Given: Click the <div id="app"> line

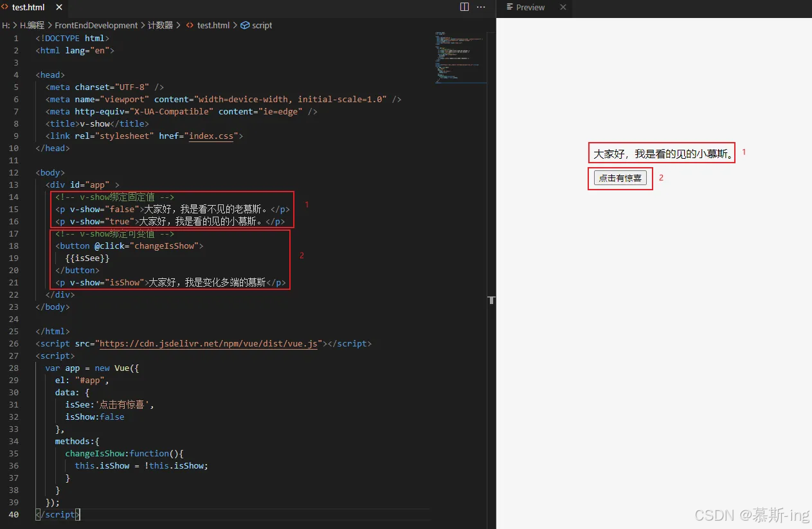Looking at the screenshot, I should [x=82, y=185].
